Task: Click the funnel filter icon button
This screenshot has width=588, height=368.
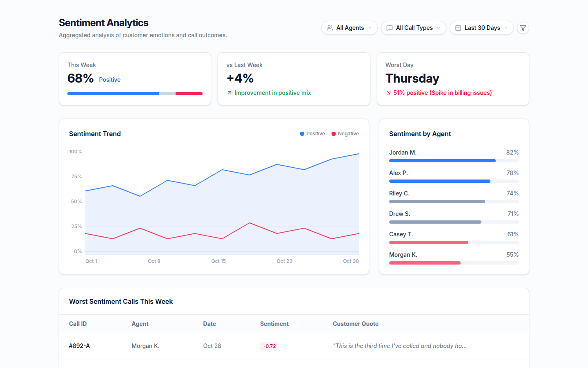Action: click(523, 28)
